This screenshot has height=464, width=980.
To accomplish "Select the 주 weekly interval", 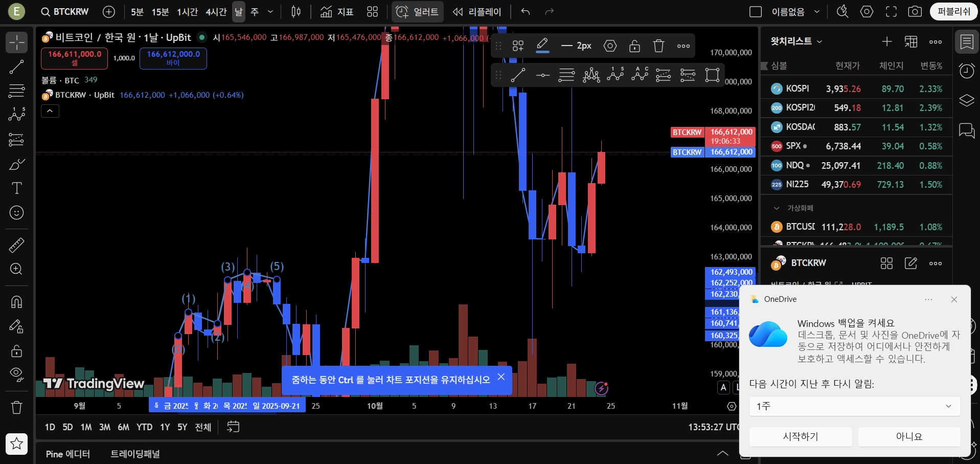I will [255, 12].
